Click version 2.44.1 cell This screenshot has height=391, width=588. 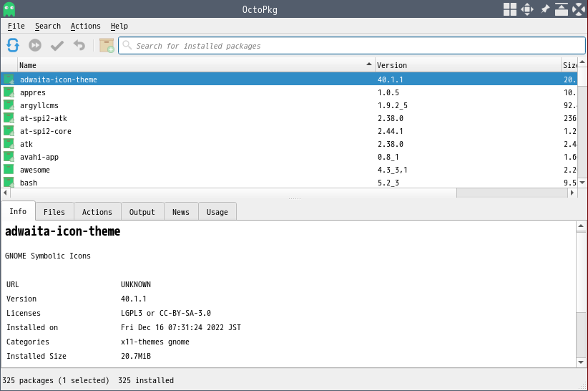(391, 131)
